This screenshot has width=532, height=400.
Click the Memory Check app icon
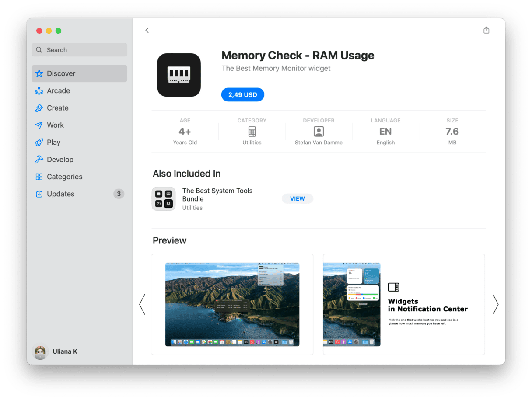pyautogui.click(x=178, y=75)
